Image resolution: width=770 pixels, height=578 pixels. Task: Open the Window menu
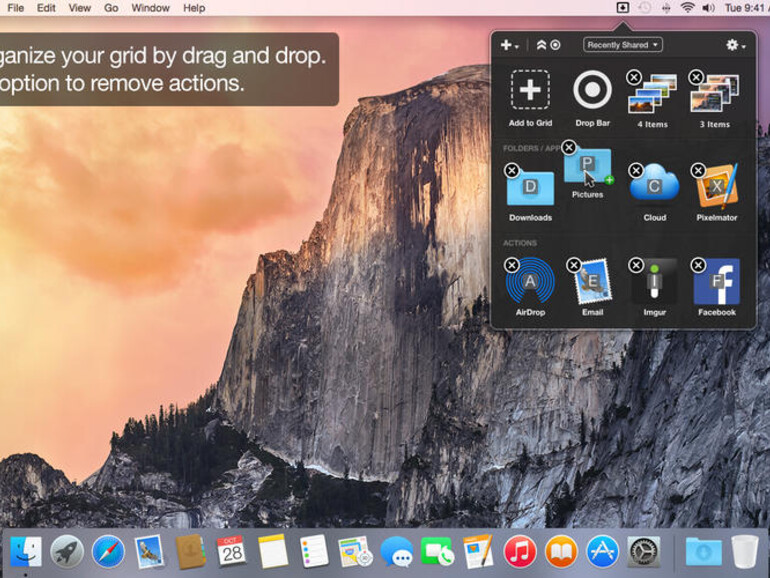150,8
